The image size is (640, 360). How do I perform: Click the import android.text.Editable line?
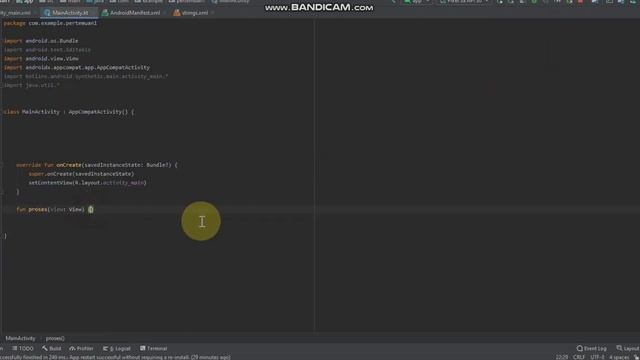click(x=47, y=50)
